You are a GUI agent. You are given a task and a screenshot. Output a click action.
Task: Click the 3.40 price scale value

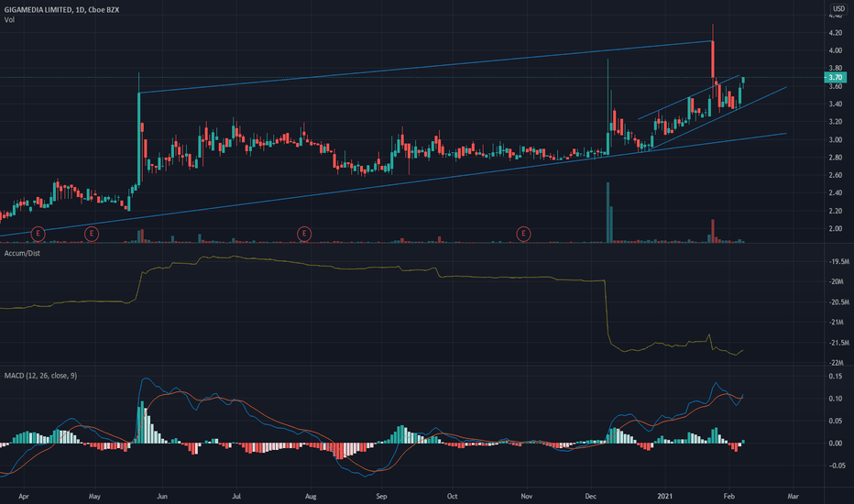pyautogui.click(x=836, y=104)
